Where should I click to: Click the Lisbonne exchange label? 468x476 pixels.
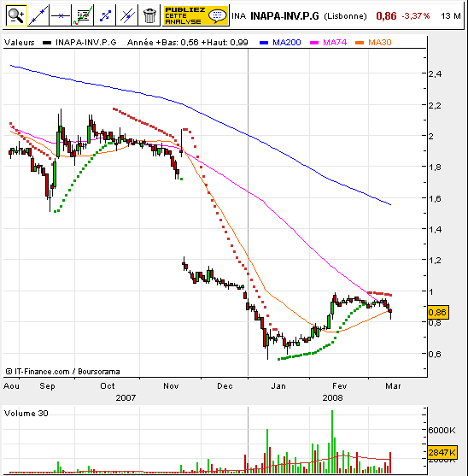345,16
